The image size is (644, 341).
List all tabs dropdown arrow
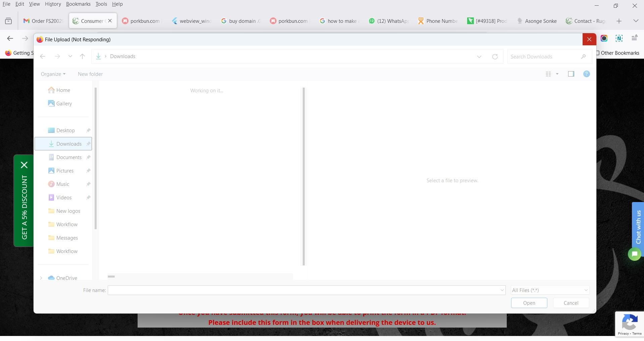tap(636, 21)
